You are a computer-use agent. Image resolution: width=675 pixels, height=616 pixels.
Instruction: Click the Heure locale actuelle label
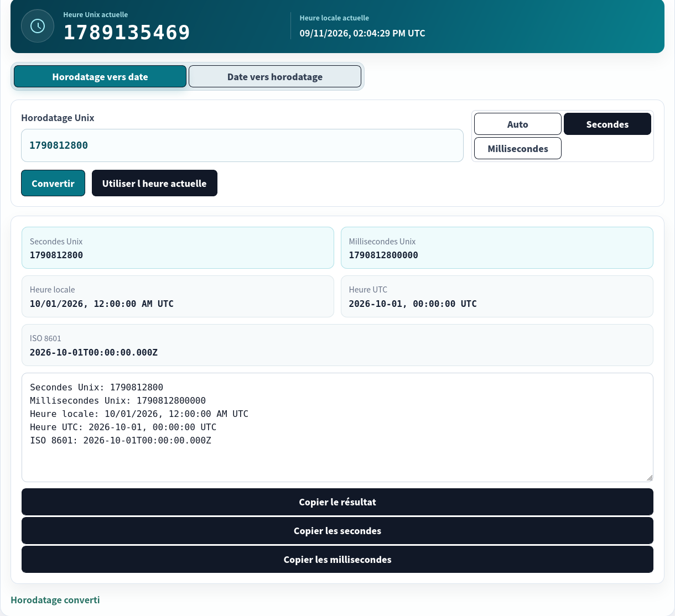coord(334,18)
